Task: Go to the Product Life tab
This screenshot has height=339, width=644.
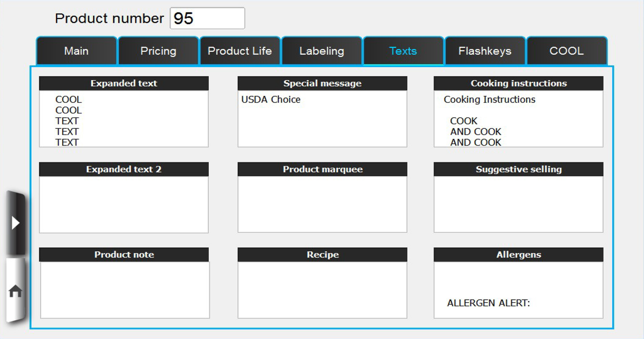Action: pos(240,51)
